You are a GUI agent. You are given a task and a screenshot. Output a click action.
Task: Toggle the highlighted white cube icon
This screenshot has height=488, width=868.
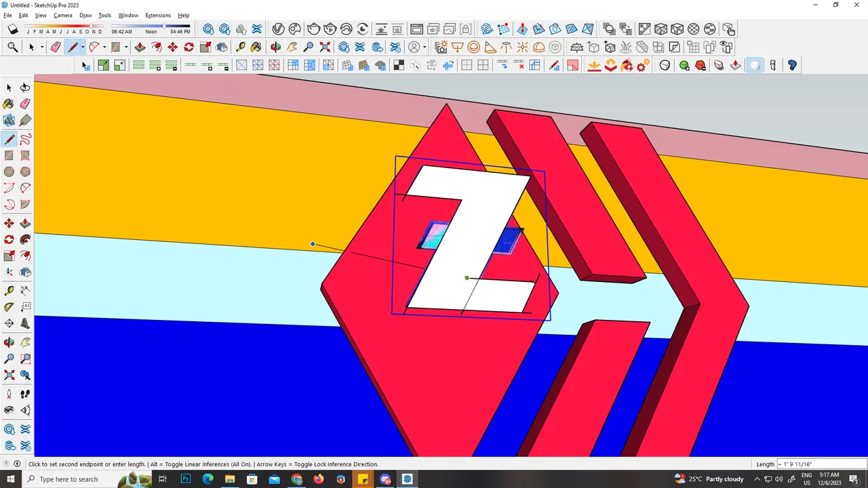click(754, 65)
